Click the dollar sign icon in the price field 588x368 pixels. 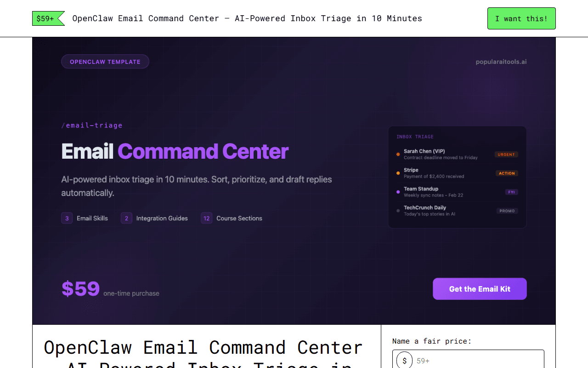click(x=404, y=361)
